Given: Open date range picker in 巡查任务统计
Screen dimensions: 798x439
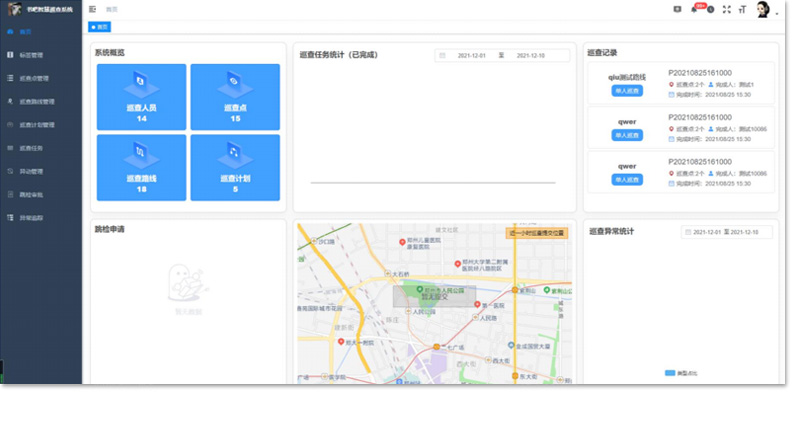Looking at the screenshot, I should click(x=502, y=56).
